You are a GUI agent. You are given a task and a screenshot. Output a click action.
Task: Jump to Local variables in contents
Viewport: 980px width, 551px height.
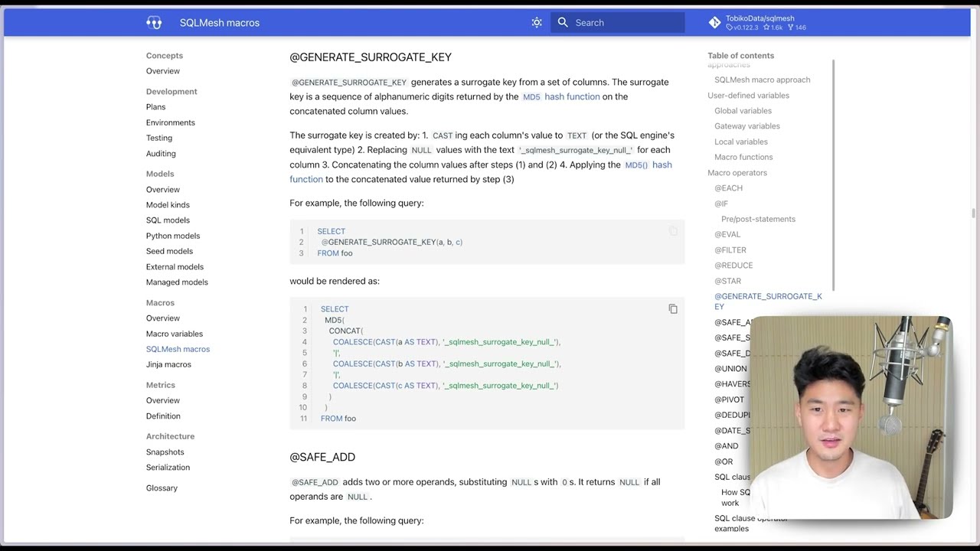point(740,142)
